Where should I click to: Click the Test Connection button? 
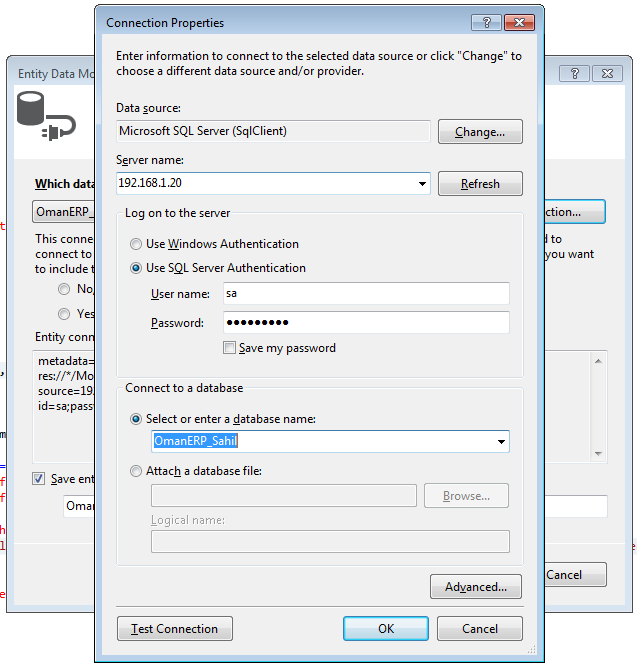[175, 629]
